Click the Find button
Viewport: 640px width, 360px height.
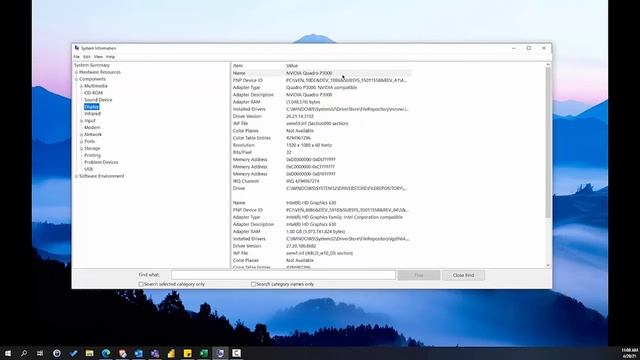click(419, 275)
